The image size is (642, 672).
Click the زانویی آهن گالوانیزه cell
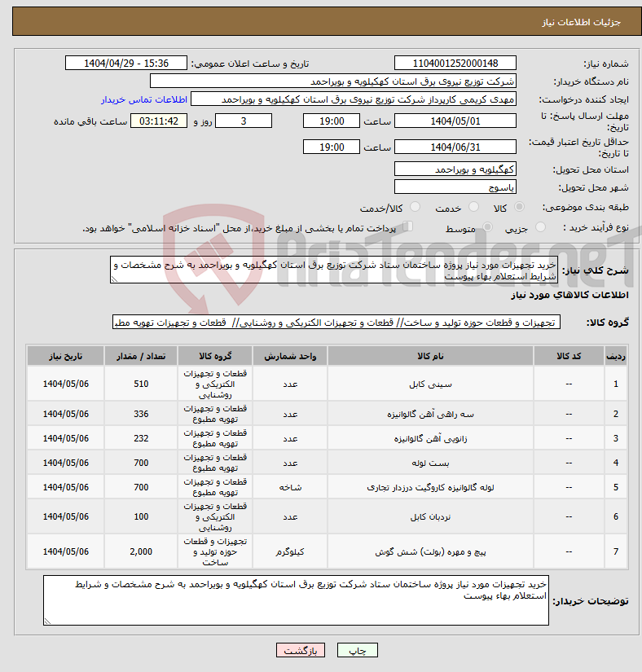click(x=430, y=438)
